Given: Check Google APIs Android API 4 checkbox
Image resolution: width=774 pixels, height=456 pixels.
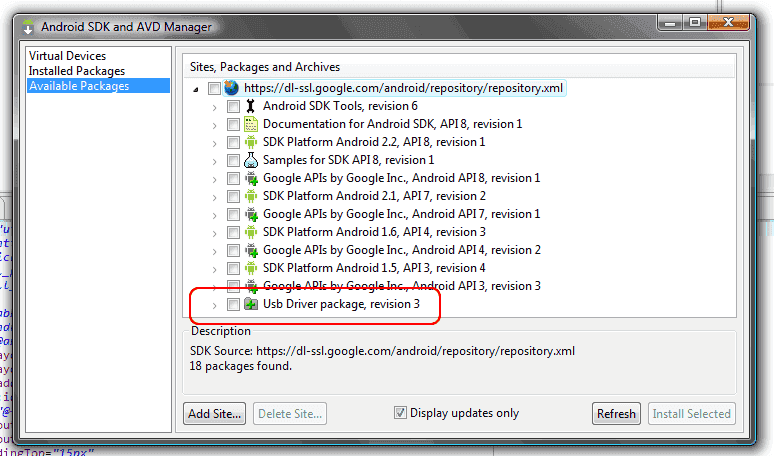Looking at the screenshot, I should [x=233, y=250].
